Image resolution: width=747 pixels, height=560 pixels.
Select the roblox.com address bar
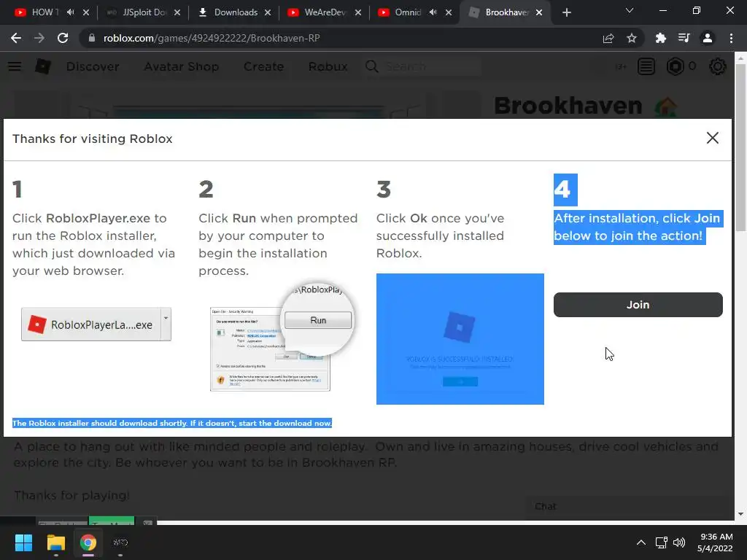pos(343,38)
